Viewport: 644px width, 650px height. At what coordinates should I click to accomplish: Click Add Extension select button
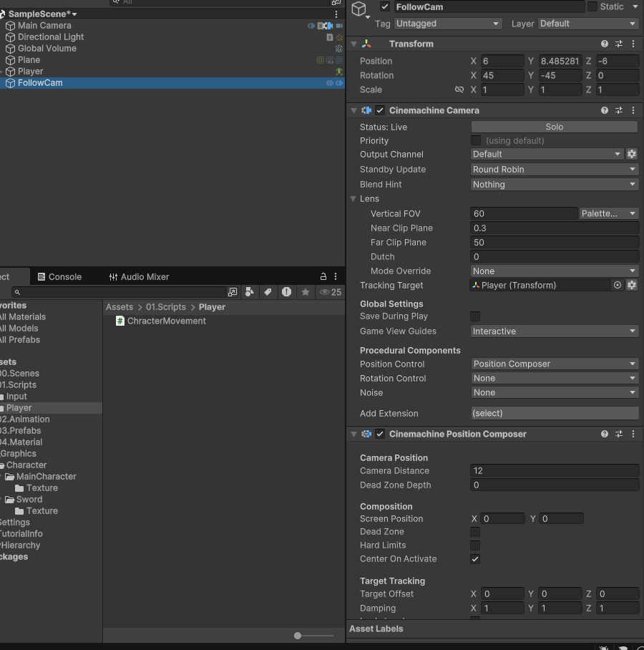[555, 413]
